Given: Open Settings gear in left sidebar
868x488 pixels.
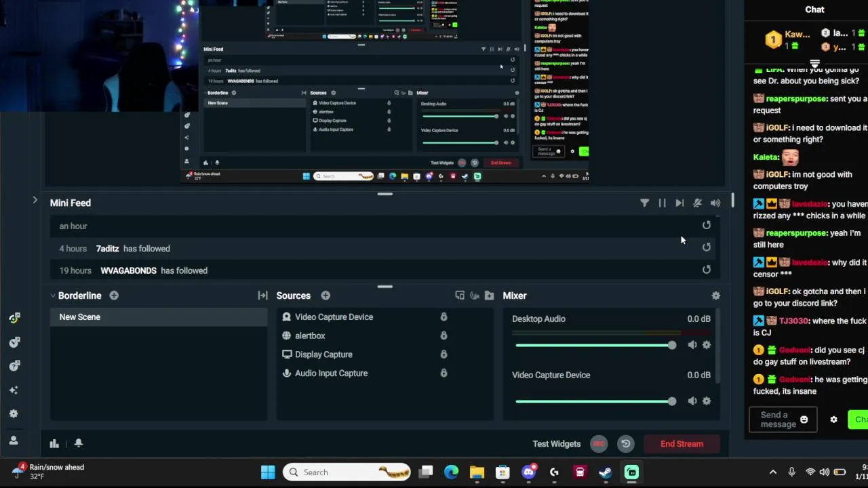Looking at the screenshot, I should (14, 414).
